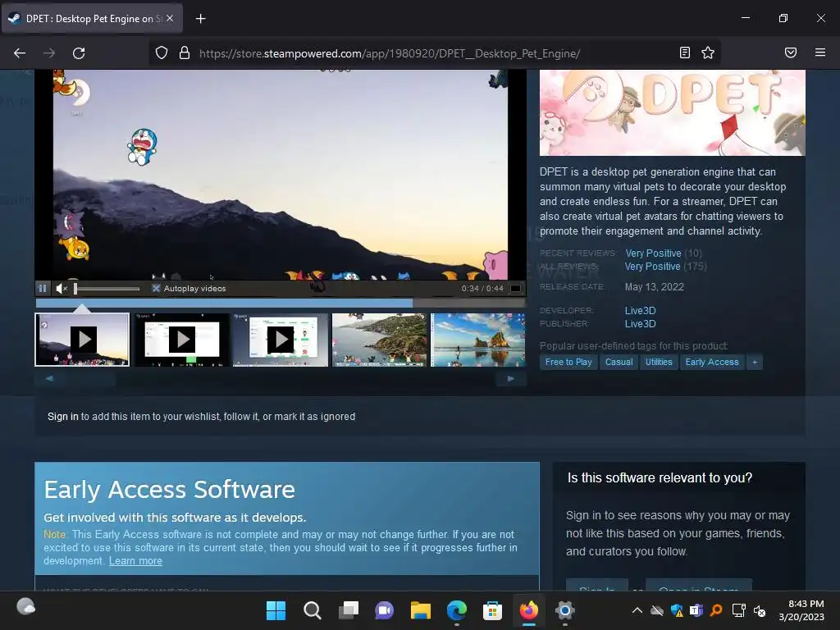Open a new browser tab

coord(200,19)
